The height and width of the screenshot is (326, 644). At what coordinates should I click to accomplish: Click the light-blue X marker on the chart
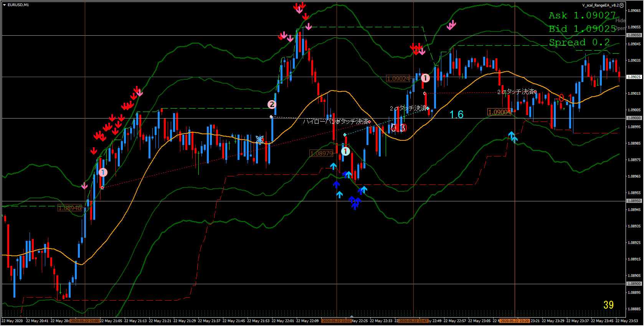point(260,140)
